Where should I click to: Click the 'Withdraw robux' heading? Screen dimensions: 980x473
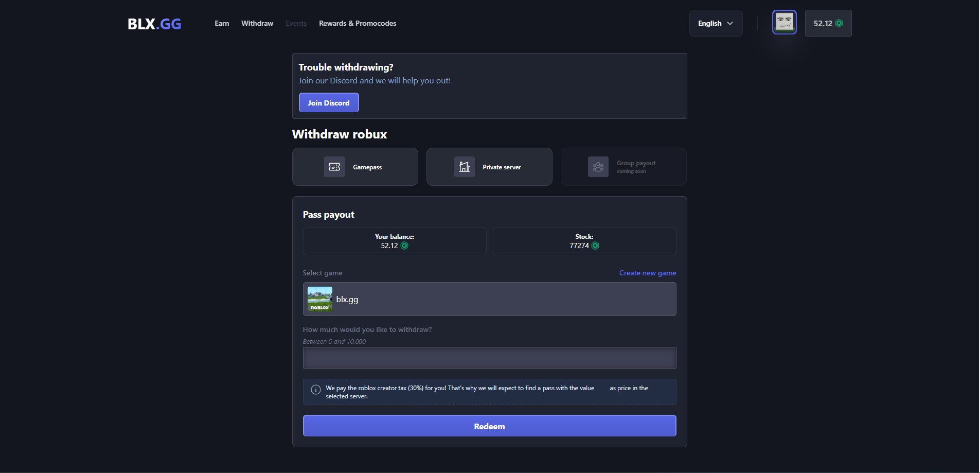tap(340, 134)
